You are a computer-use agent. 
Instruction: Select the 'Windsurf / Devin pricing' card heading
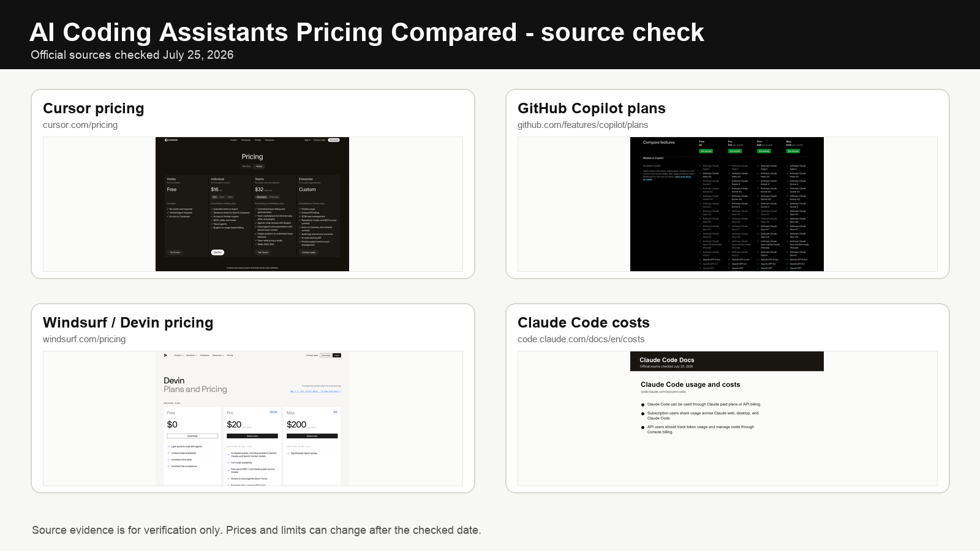click(128, 323)
